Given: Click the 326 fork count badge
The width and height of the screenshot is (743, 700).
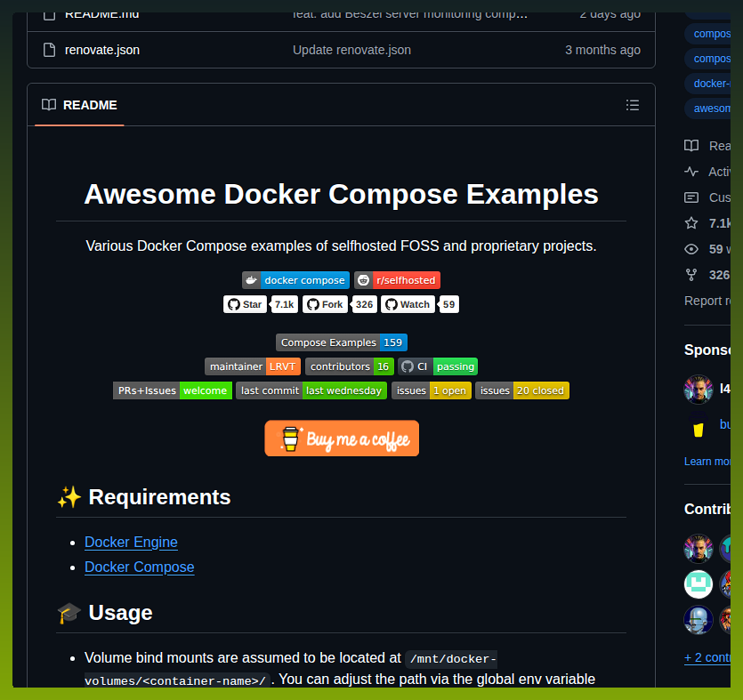Looking at the screenshot, I should point(364,304).
